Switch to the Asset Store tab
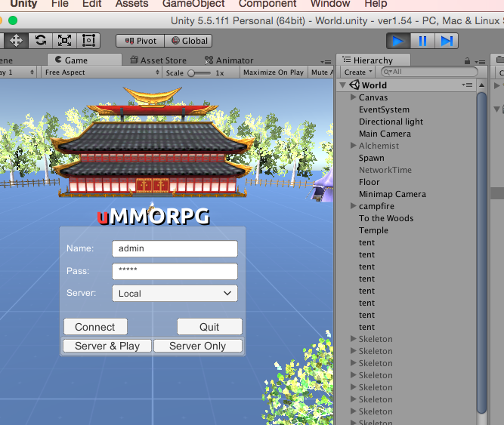The height and width of the screenshot is (425, 504). point(158,60)
